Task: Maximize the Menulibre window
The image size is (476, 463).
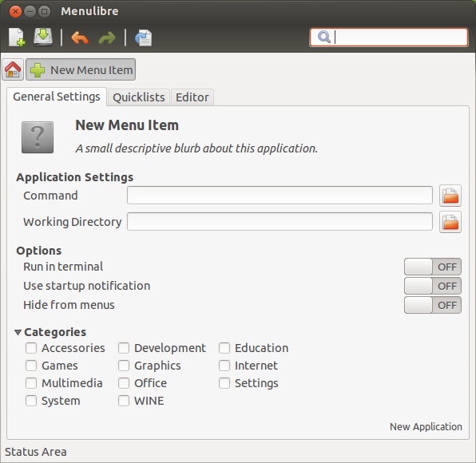Action: tap(44, 12)
